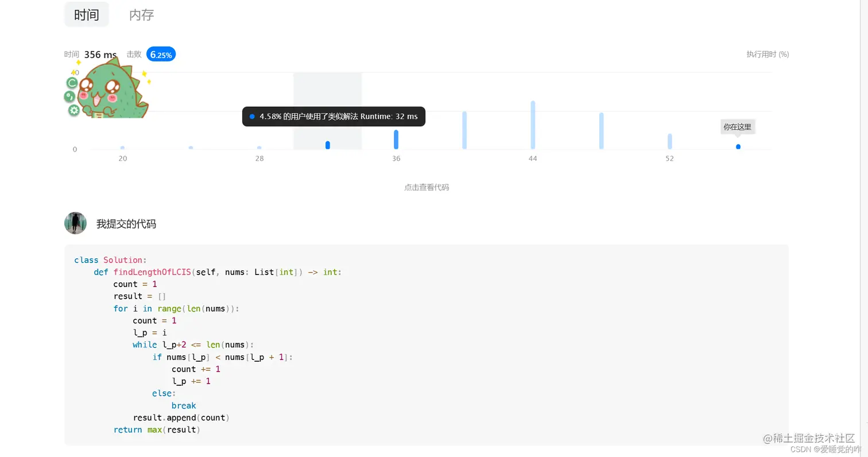Click the def findLengthOfLCIS code line

218,272
